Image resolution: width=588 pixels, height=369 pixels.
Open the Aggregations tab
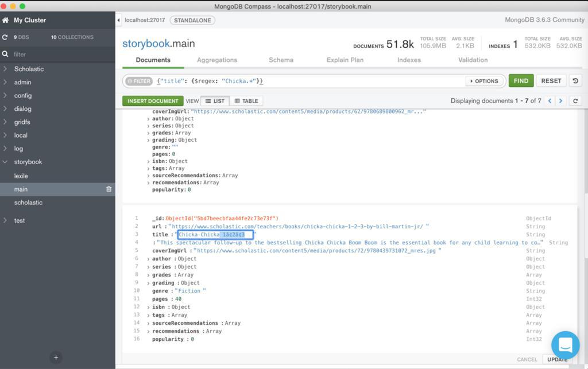216,60
